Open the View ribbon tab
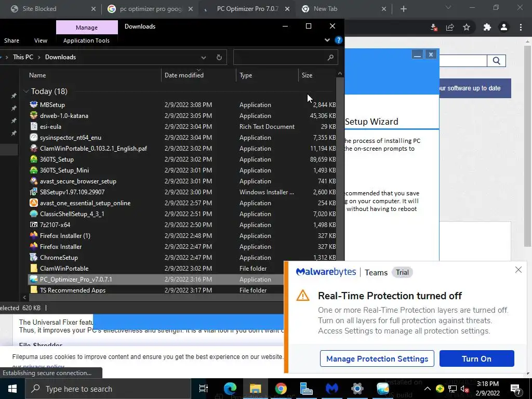The image size is (532, 399). 41,41
